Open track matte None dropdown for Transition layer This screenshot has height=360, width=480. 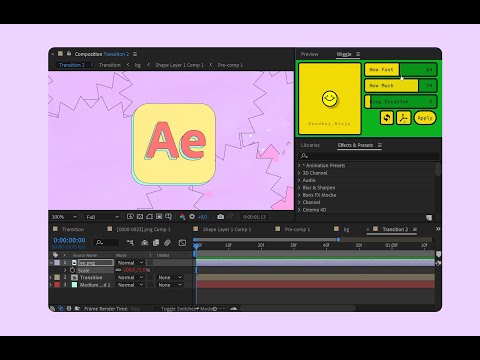click(170, 277)
